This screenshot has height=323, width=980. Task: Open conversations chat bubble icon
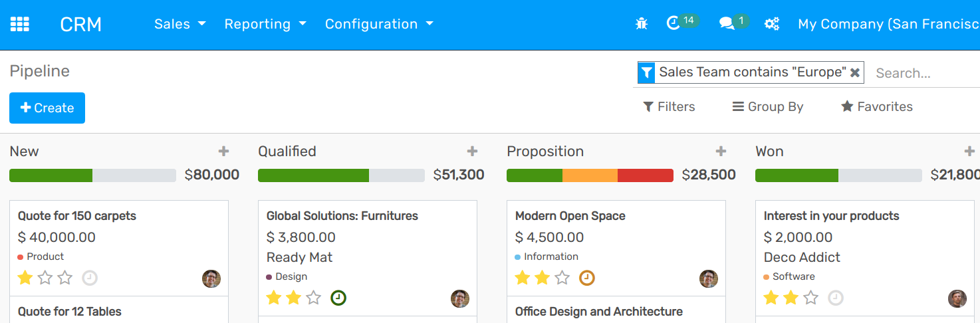[726, 24]
